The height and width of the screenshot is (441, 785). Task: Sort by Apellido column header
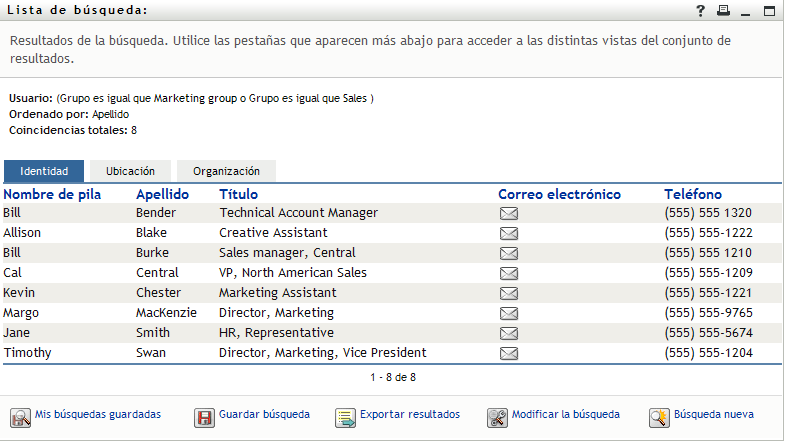pyautogui.click(x=162, y=194)
